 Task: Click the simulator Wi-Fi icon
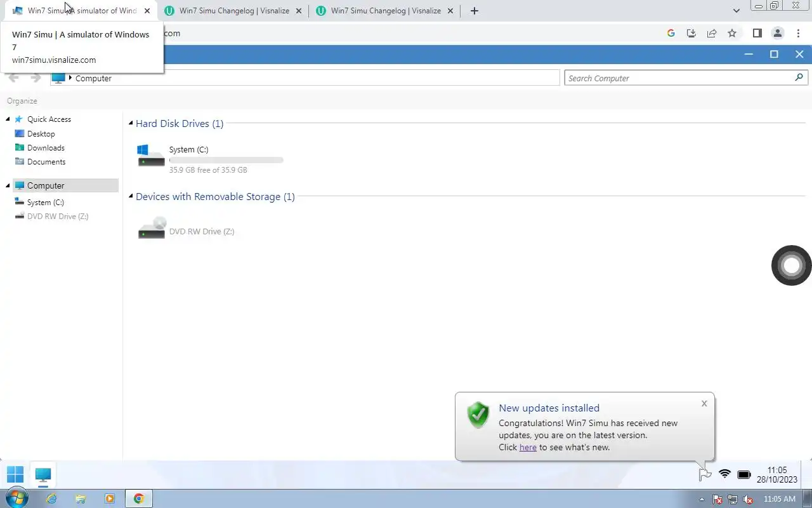pos(724,474)
